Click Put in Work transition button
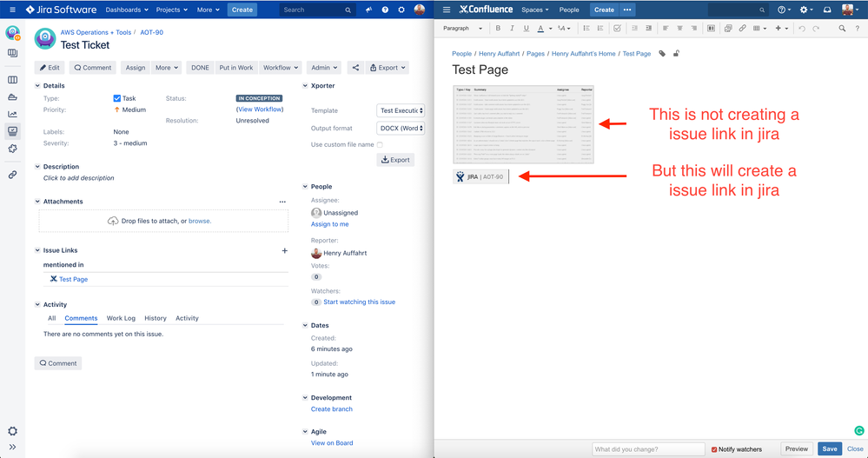This screenshot has height=458, width=868. click(235, 68)
